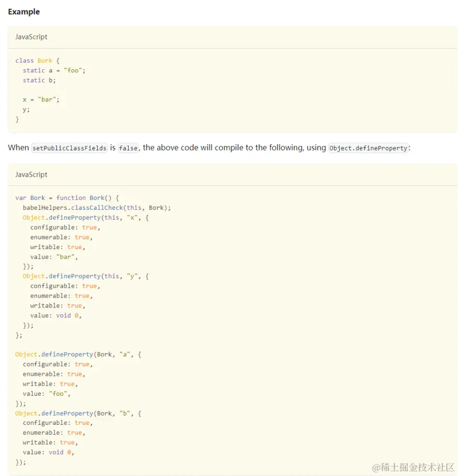Click the Object.defineProperty(this, "x") line
This screenshot has width=458, height=476.
[x=85, y=218]
